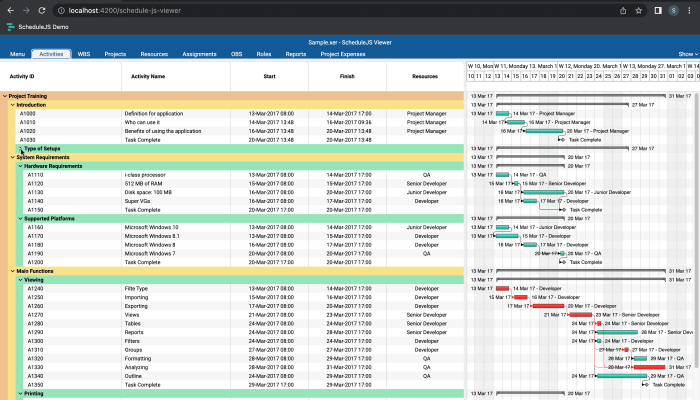Click the Activity ID column header
The width and height of the screenshot is (700, 400).
pyautogui.click(x=61, y=76)
